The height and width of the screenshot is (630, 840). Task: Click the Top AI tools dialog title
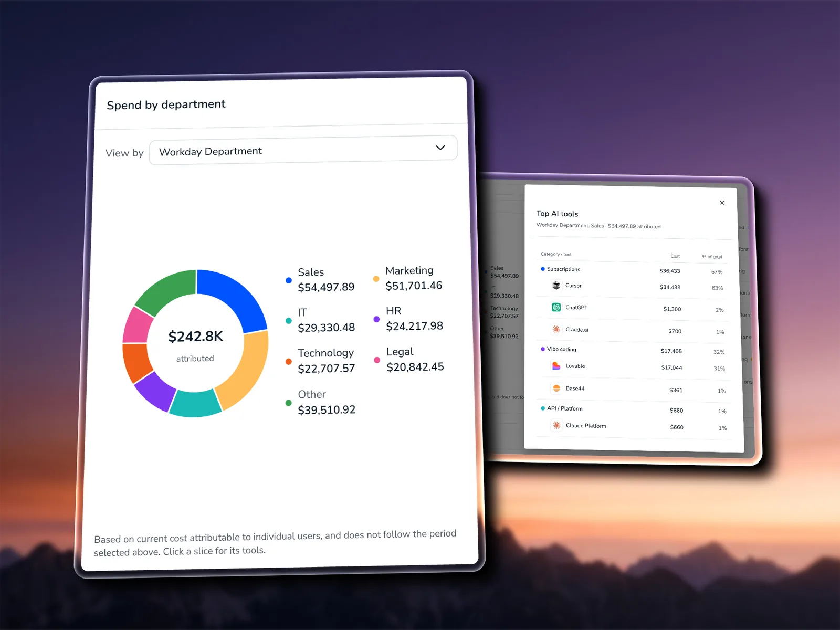point(557,214)
